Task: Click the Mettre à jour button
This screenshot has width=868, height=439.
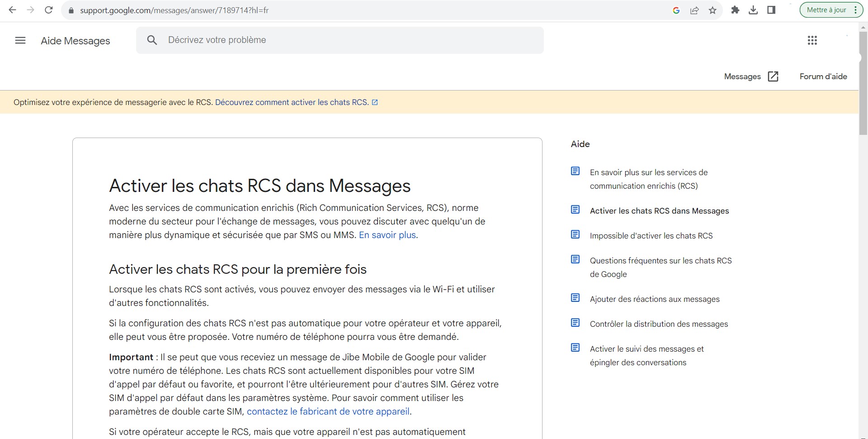Action: coord(826,10)
